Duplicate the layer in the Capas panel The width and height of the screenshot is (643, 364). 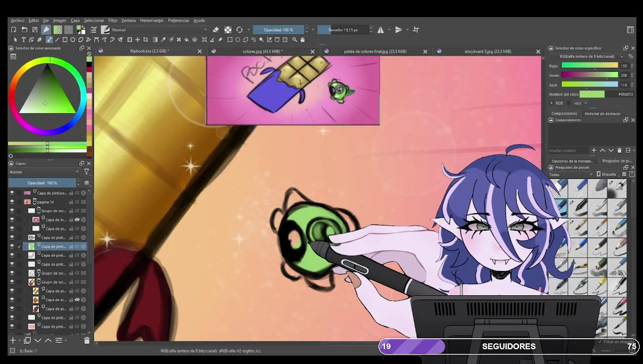point(27,341)
